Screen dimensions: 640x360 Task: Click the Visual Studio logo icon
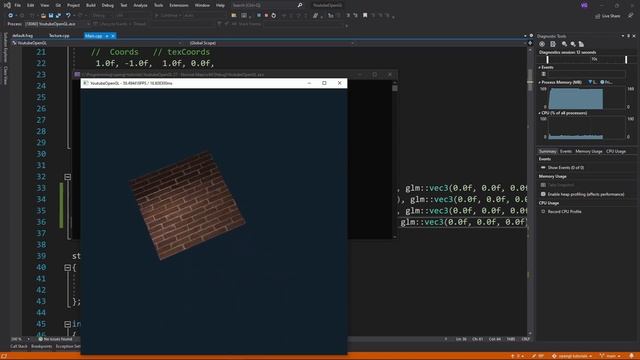point(7,5)
